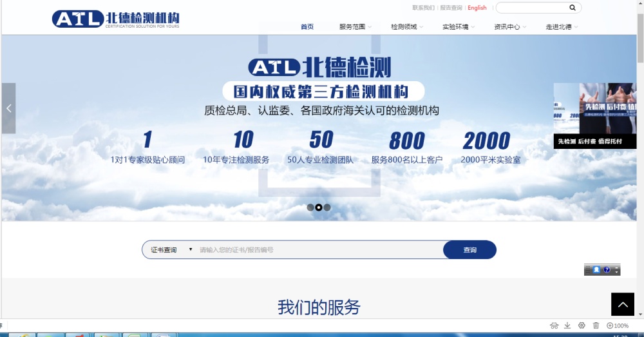The width and height of the screenshot is (644, 337).
Task: Expand the 服务范围 menu chevron
Action: pos(370,27)
